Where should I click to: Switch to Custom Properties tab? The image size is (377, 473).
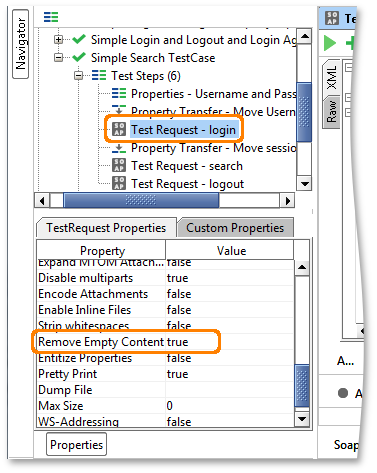click(235, 228)
